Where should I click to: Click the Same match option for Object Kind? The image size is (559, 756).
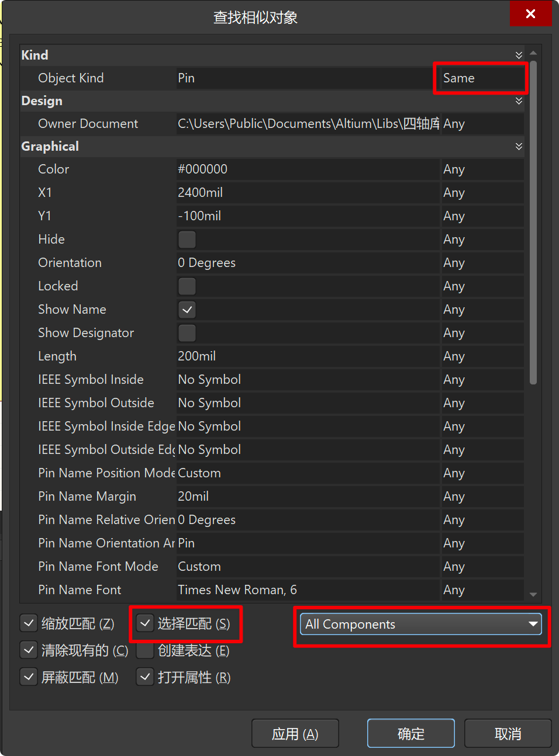pos(481,78)
